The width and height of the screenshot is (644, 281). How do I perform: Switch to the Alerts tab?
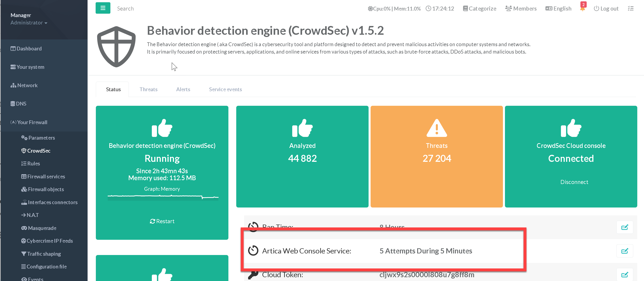[x=183, y=89]
